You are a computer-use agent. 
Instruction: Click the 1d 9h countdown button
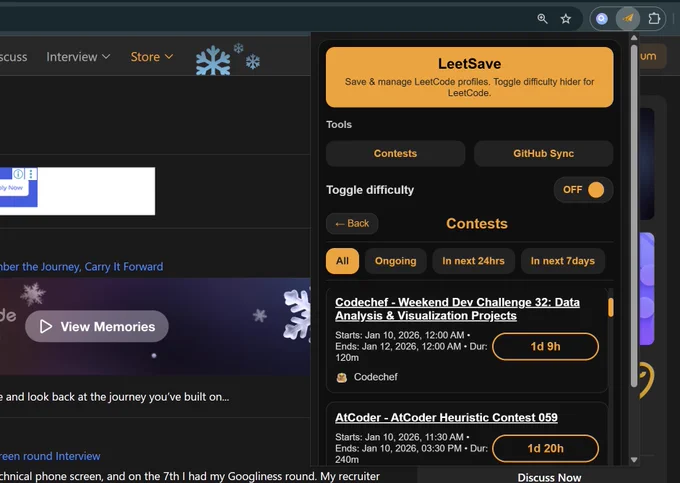pyautogui.click(x=545, y=346)
